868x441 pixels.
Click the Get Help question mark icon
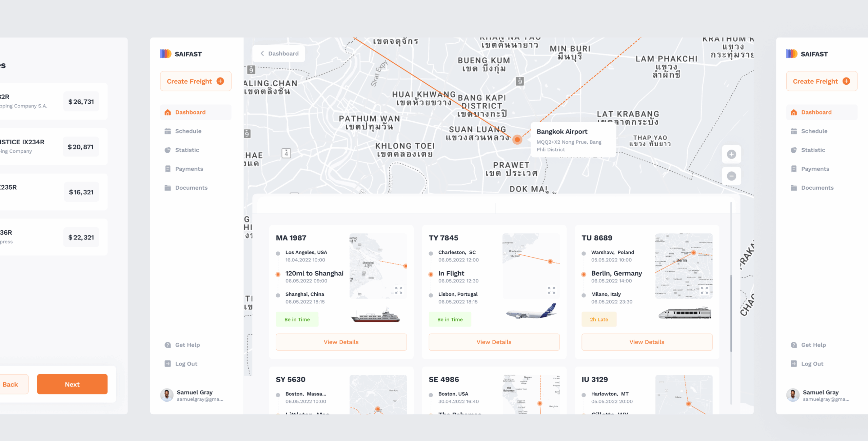167,344
